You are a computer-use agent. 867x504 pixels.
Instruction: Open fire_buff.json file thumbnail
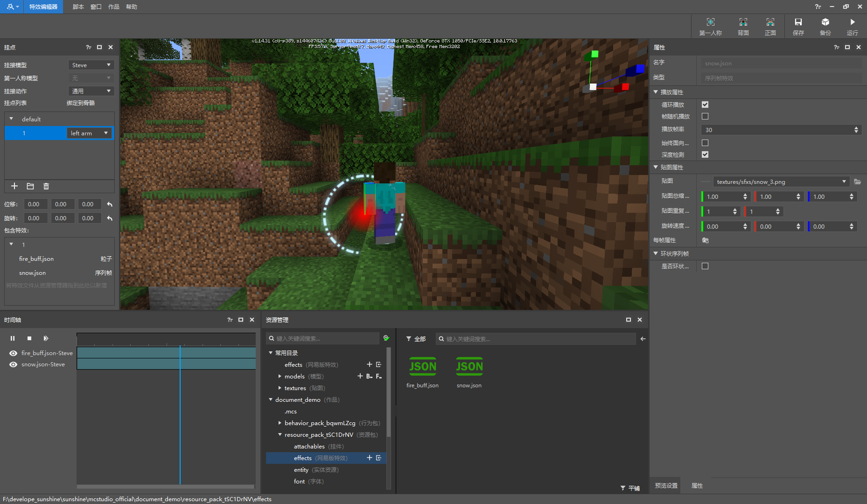pos(422,372)
